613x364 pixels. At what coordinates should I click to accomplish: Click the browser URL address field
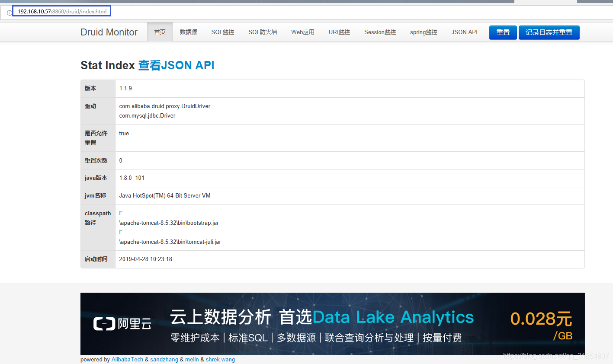coord(62,11)
